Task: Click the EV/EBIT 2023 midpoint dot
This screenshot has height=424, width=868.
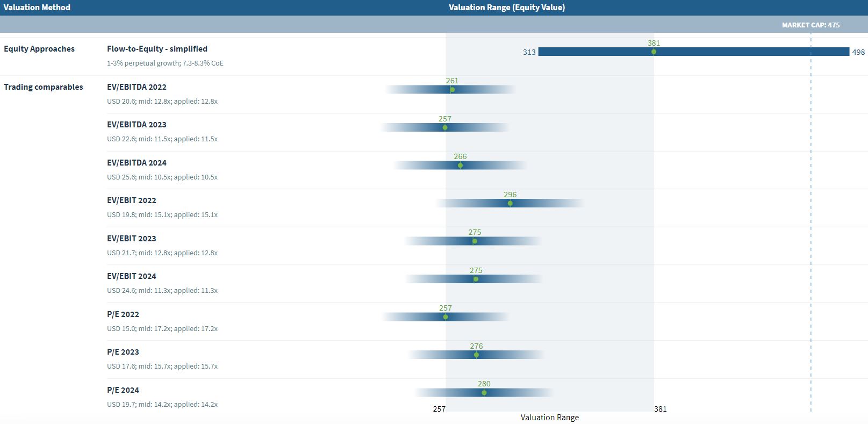Action: coord(475,241)
